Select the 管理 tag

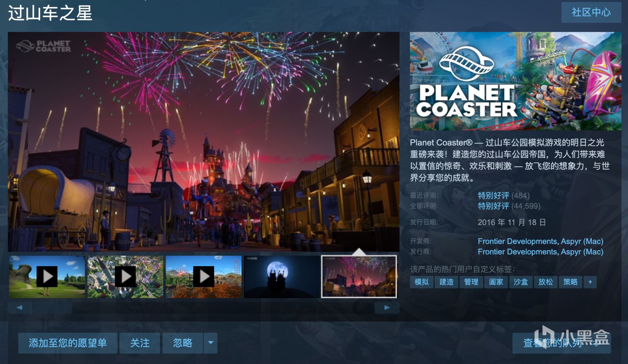point(471,282)
